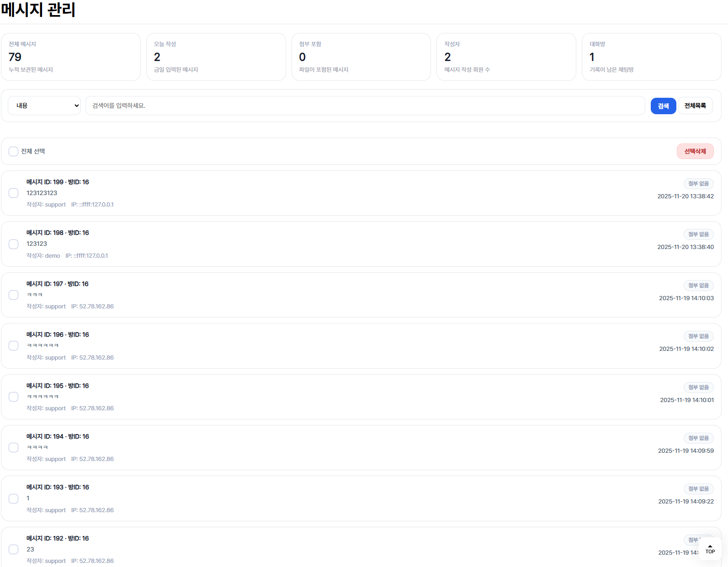Open the search field type dropdown

point(44,106)
